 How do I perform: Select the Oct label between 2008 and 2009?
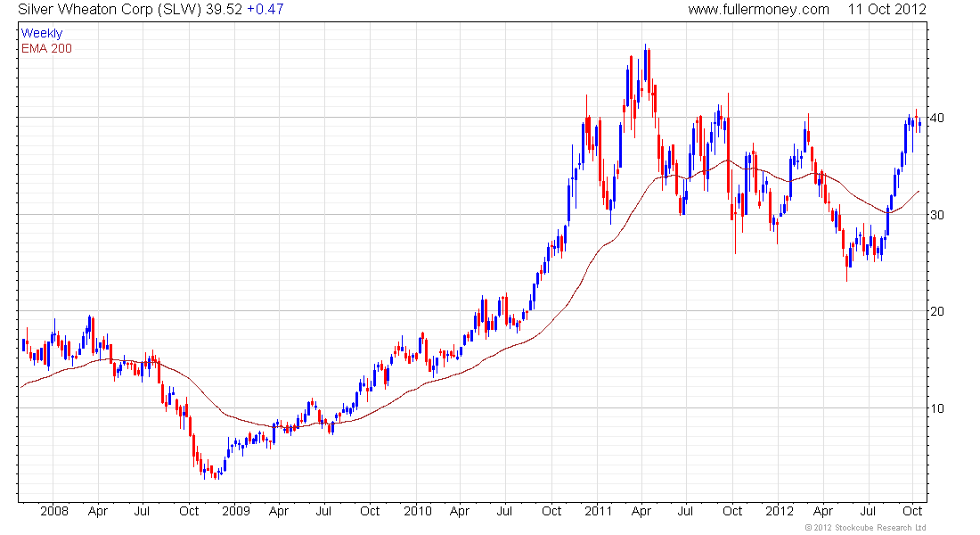189,511
